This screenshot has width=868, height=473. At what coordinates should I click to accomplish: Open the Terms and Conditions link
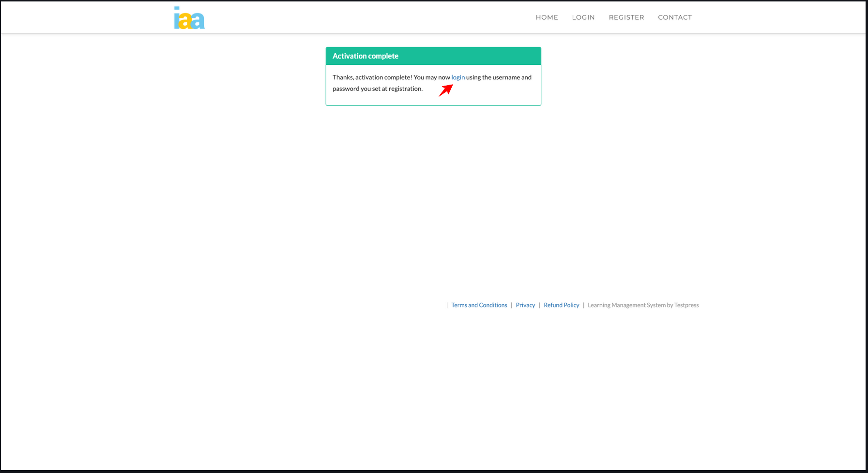click(479, 305)
